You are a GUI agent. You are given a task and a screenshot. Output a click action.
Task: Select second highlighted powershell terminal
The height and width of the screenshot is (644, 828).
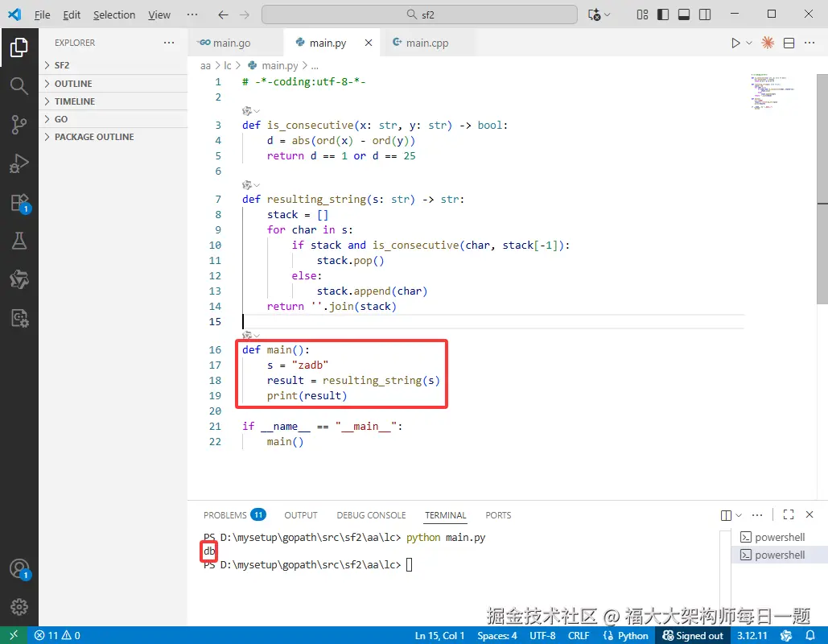tap(780, 555)
